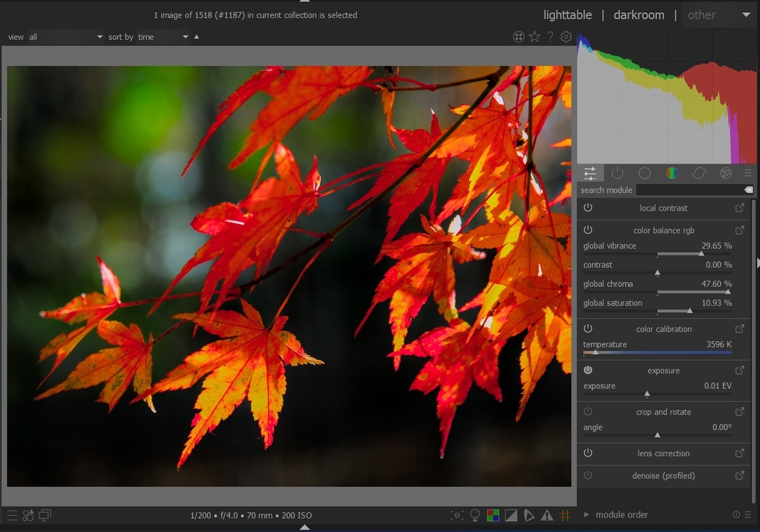The width and height of the screenshot is (760, 532).
Task: Switch to the base modules group tab
Action: [x=645, y=173]
